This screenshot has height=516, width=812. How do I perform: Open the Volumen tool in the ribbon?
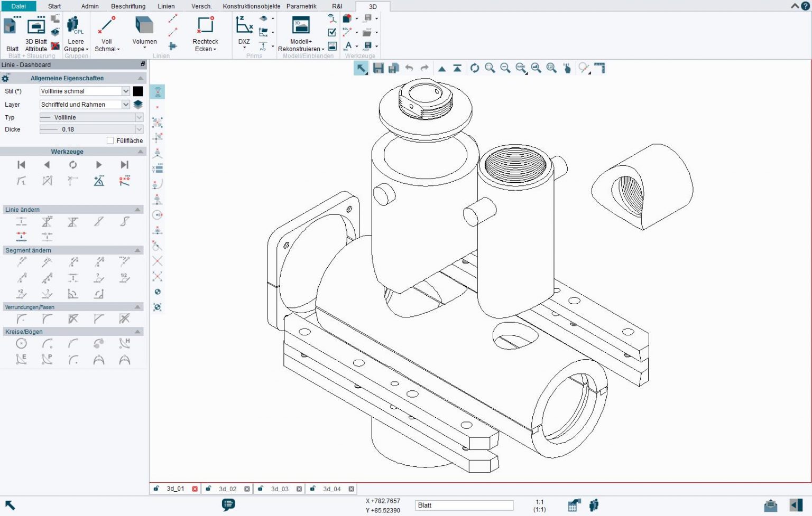[x=144, y=29]
